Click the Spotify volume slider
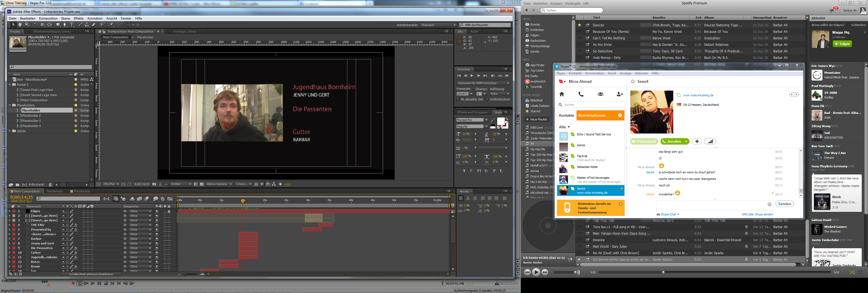868x293 pixels. [565, 272]
